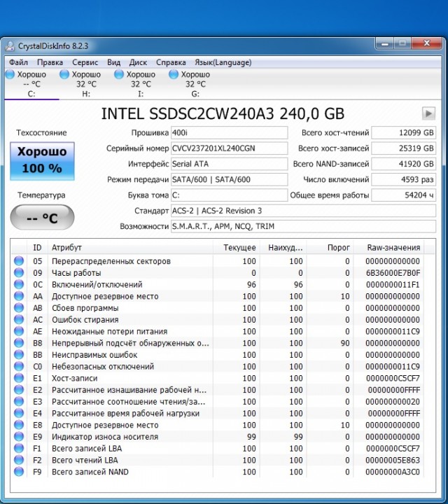The width and height of the screenshot is (448, 504).
Task: Click the Raw-значения column header
Action: tap(388, 248)
